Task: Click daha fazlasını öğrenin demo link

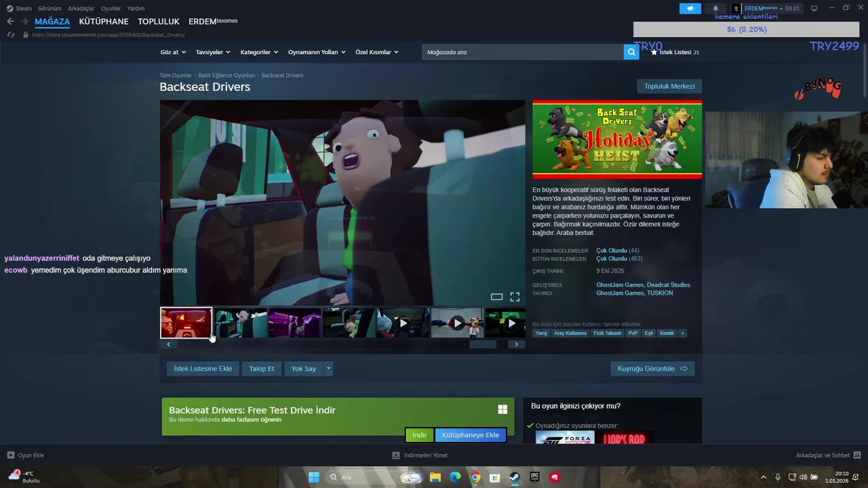Action: pos(251,420)
